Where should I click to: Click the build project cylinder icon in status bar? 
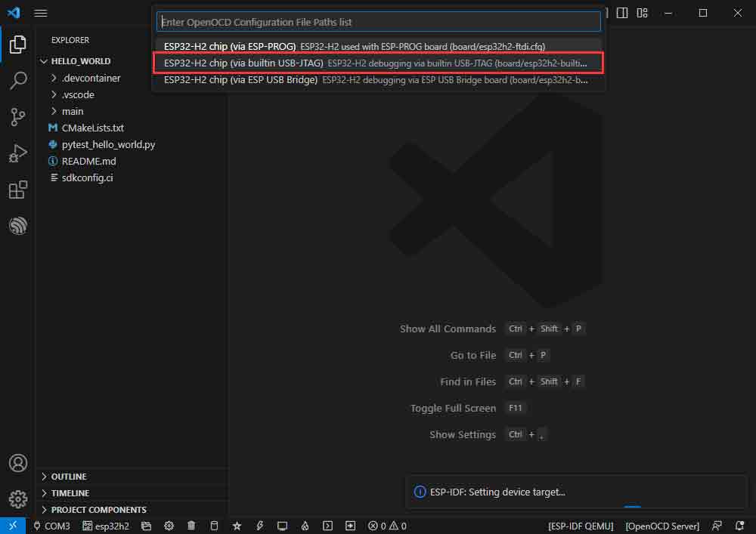(x=214, y=526)
